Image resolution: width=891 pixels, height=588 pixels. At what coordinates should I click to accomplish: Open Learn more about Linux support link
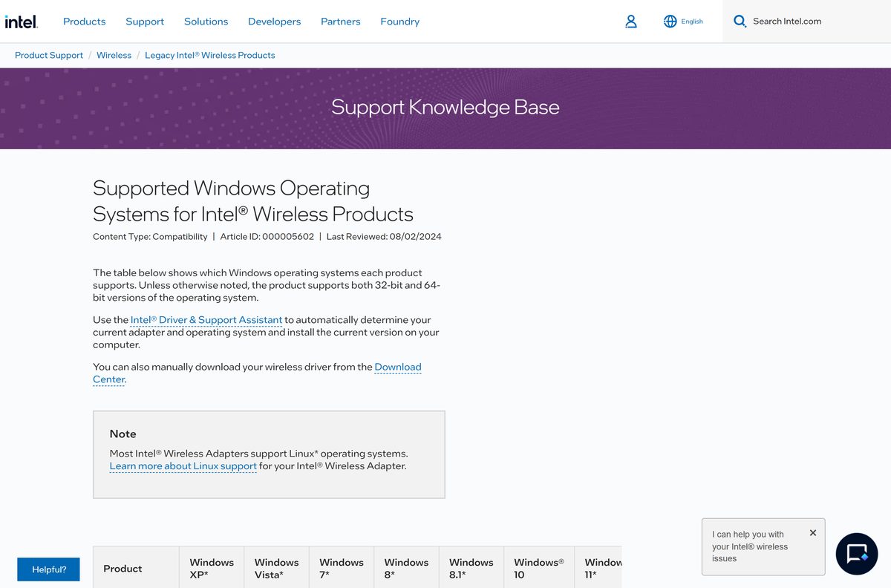(183, 466)
